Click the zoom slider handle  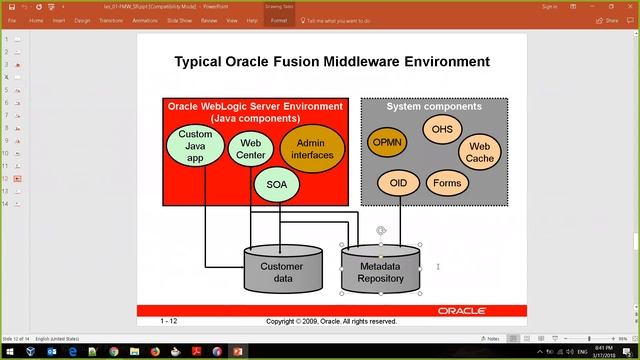[589, 339]
